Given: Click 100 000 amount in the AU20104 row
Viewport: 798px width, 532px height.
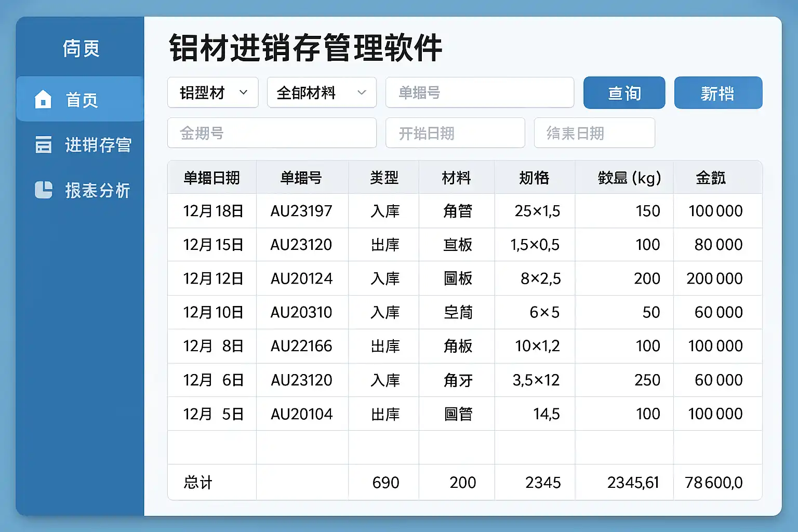Looking at the screenshot, I should tap(715, 414).
